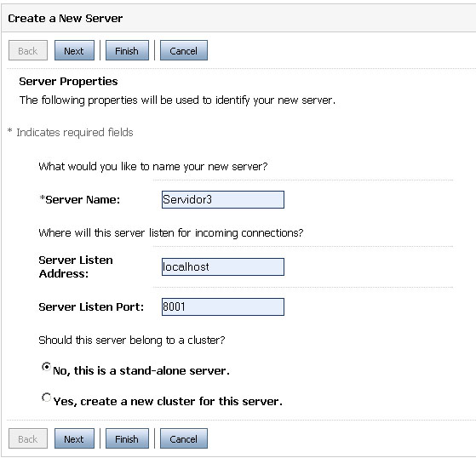476x458 pixels.
Task: Click Finish button above Server Properties heading
Action: point(127,50)
